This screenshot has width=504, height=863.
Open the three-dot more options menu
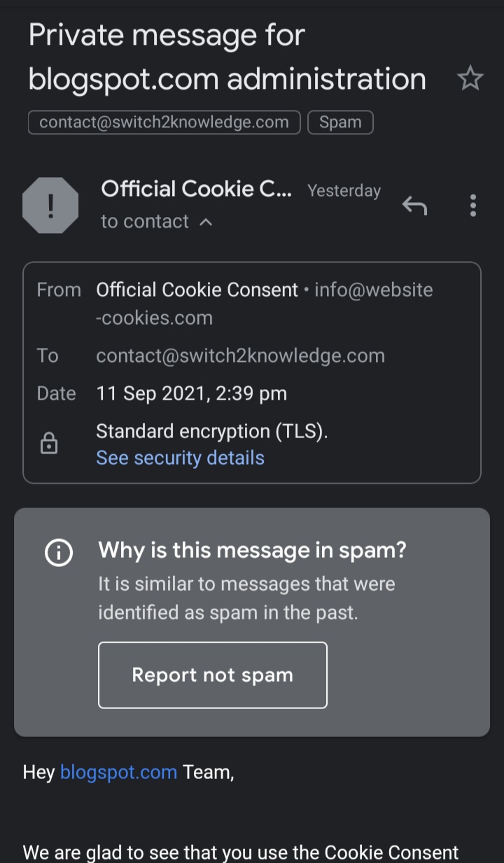point(473,206)
